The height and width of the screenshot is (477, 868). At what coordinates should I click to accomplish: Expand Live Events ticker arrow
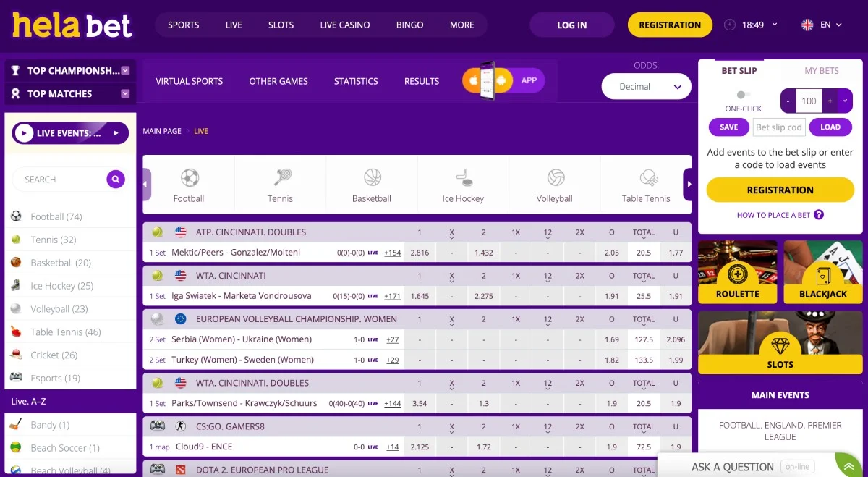(x=116, y=133)
